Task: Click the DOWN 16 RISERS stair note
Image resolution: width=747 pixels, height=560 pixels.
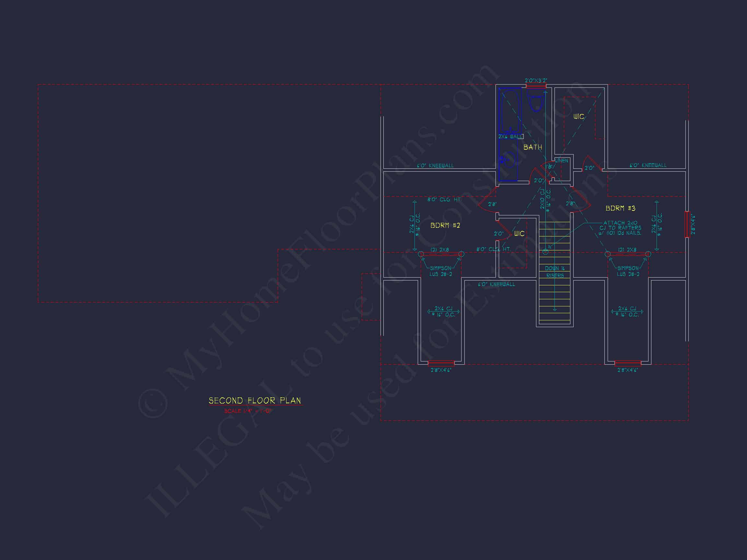Action: click(555, 272)
